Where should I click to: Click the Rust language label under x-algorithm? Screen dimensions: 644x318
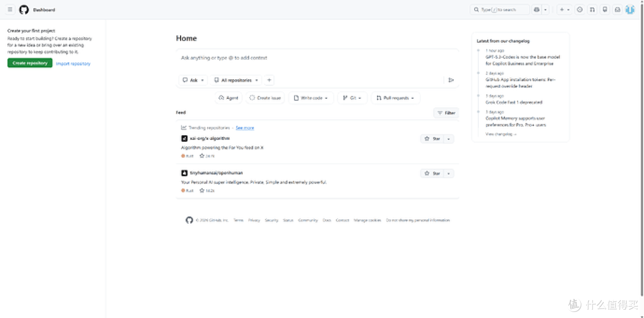click(188, 156)
